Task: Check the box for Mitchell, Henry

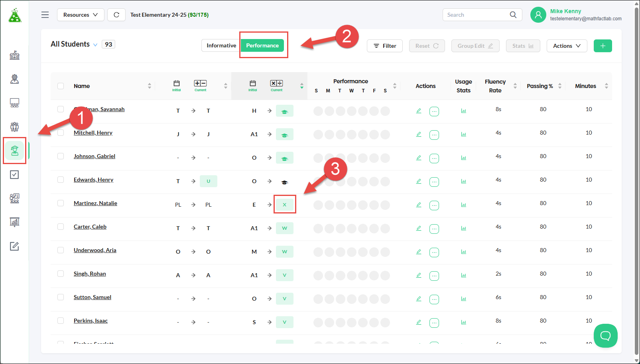Action: coord(61,133)
